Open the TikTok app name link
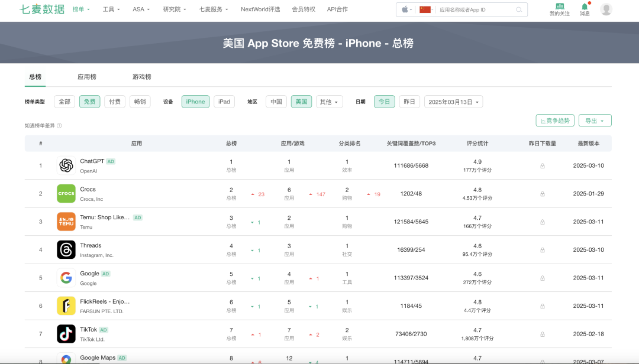 pos(88,330)
